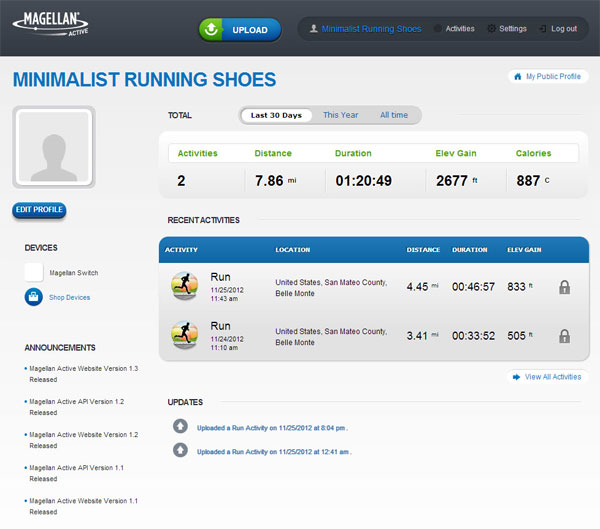Click the Edit Profile button
The image size is (600, 529).
coord(39,210)
